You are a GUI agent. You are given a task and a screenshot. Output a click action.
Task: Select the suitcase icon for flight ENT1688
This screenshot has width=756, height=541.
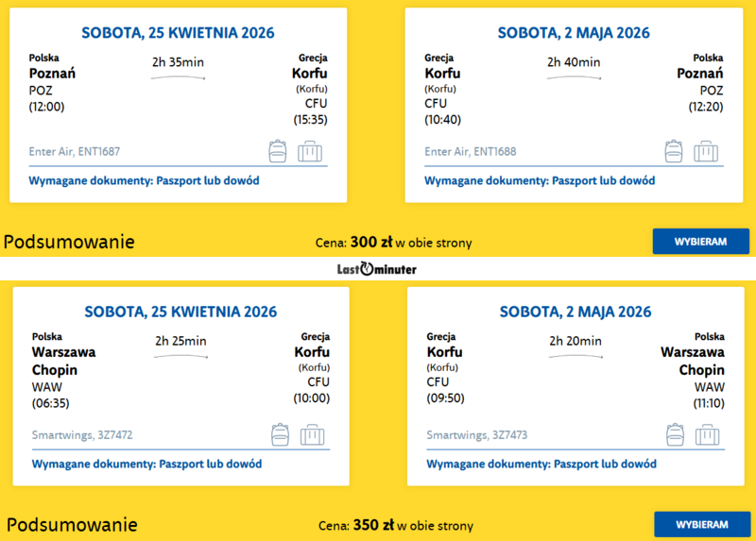tap(705, 151)
